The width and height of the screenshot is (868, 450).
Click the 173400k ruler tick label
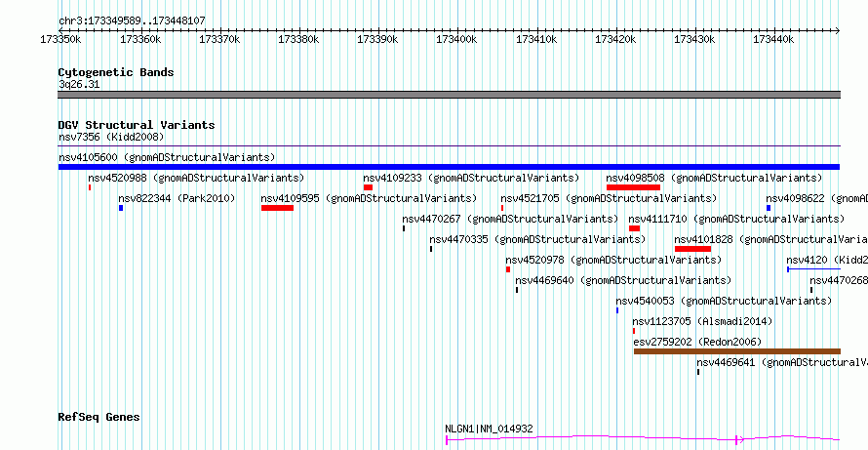pos(456,39)
